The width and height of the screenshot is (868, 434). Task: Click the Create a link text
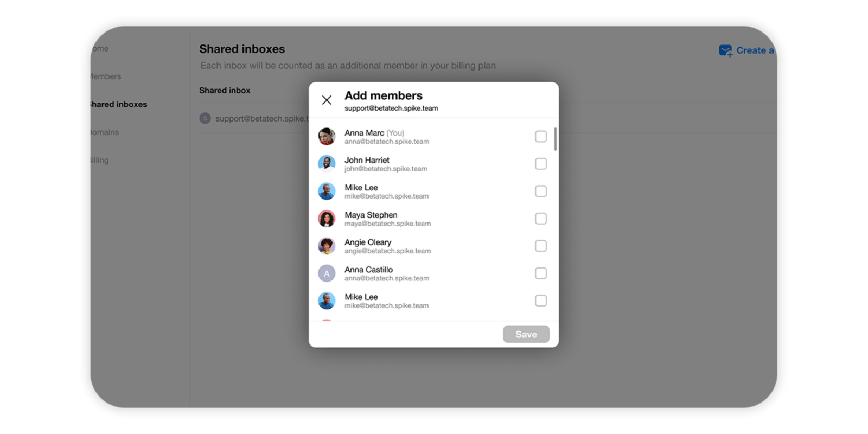[755, 50]
